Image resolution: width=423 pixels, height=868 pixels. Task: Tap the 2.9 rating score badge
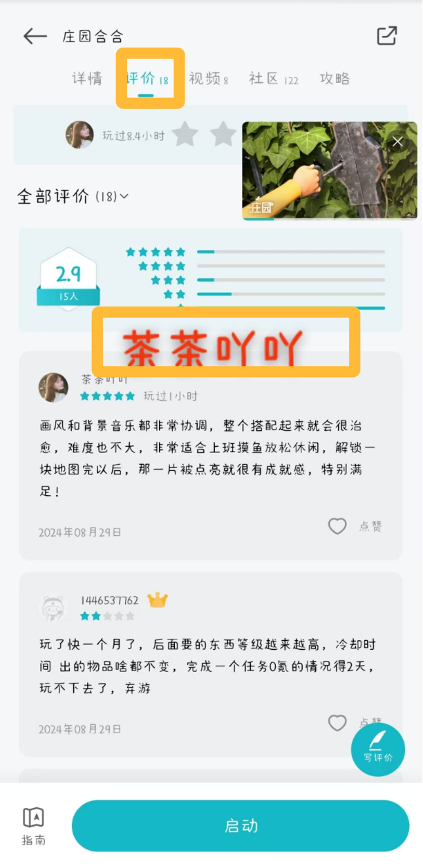[68, 280]
